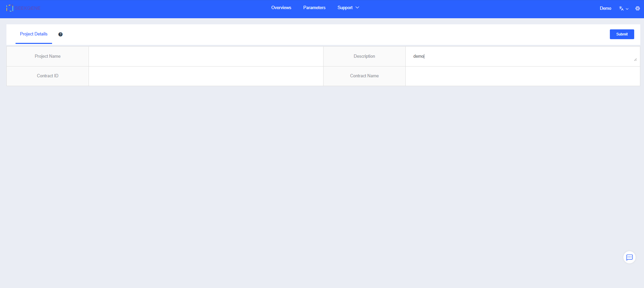The image size is (644, 288).
Task: Click the SeekGene square logo icon
Action: pyautogui.click(x=9, y=8)
